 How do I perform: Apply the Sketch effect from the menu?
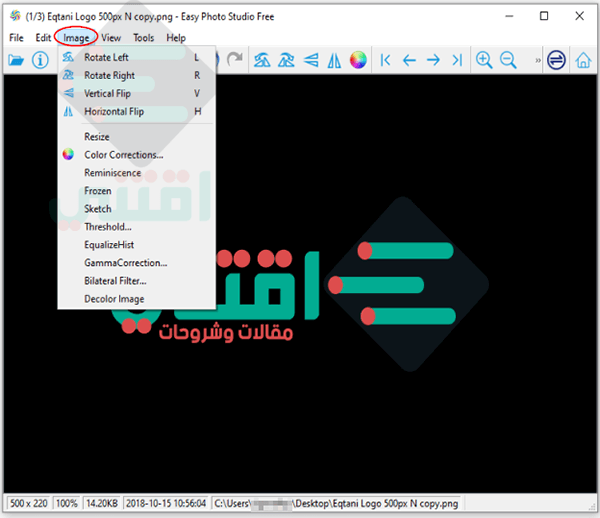pos(136,209)
